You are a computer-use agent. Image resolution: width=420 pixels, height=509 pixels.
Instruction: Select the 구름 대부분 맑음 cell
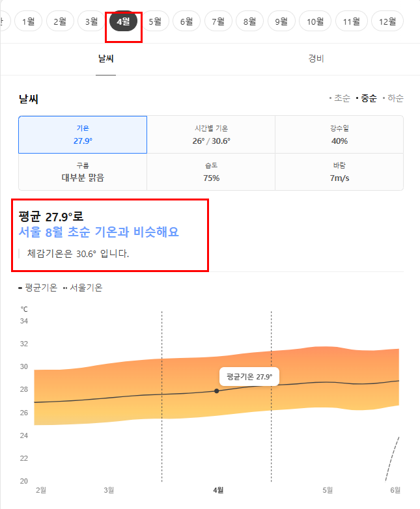click(x=83, y=172)
